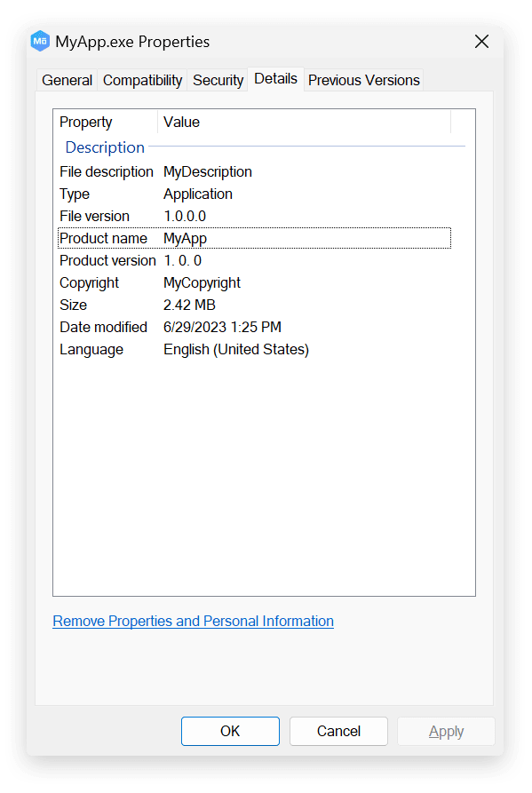Open Remove Properties and Personal Information
The height and width of the screenshot is (793, 532).
193,621
